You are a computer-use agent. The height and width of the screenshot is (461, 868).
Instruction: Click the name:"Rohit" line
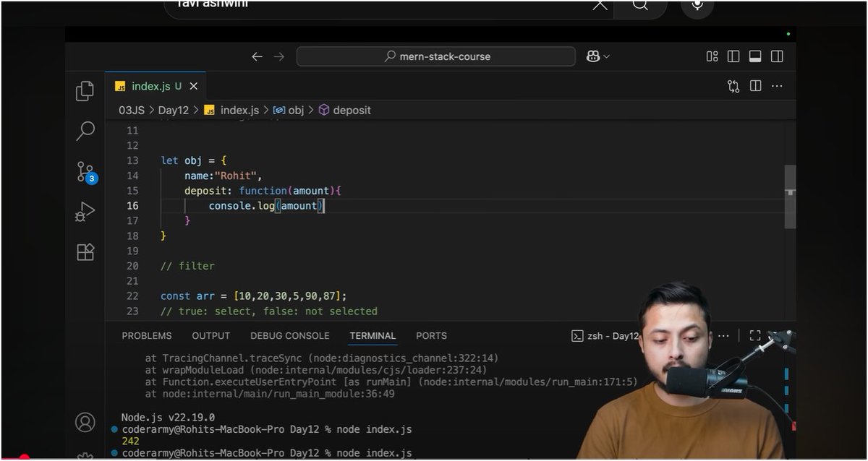tap(224, 176)
